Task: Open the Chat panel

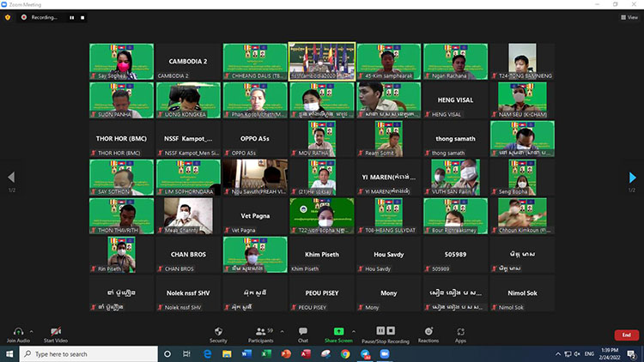Action: [x=302, y=331]
